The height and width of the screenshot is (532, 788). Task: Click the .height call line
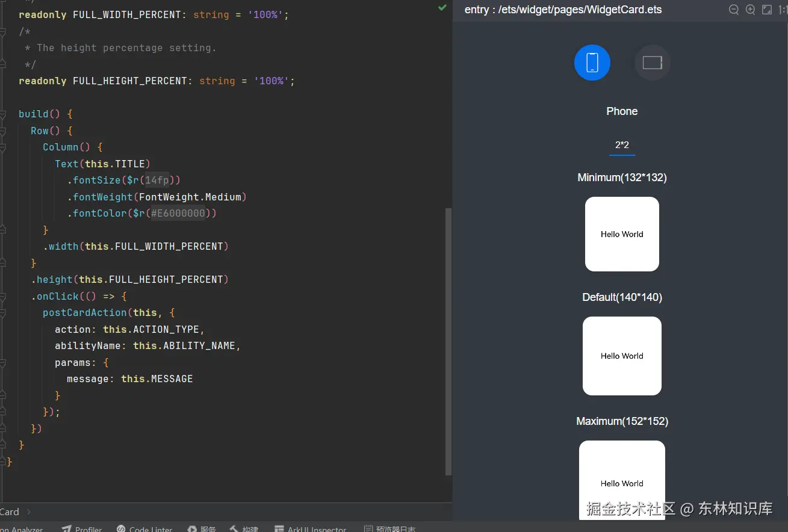point(129,279)
